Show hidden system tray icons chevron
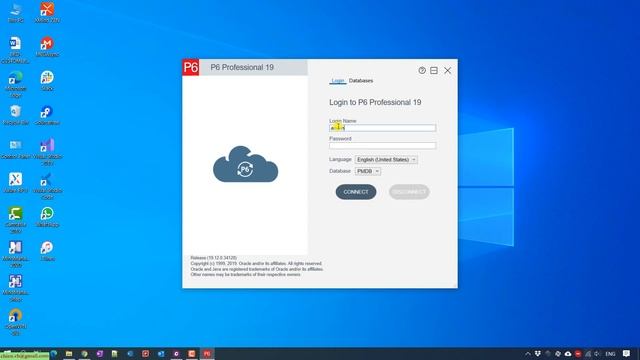640x360 pixels. pyautogui.click(x=528, y=354)
